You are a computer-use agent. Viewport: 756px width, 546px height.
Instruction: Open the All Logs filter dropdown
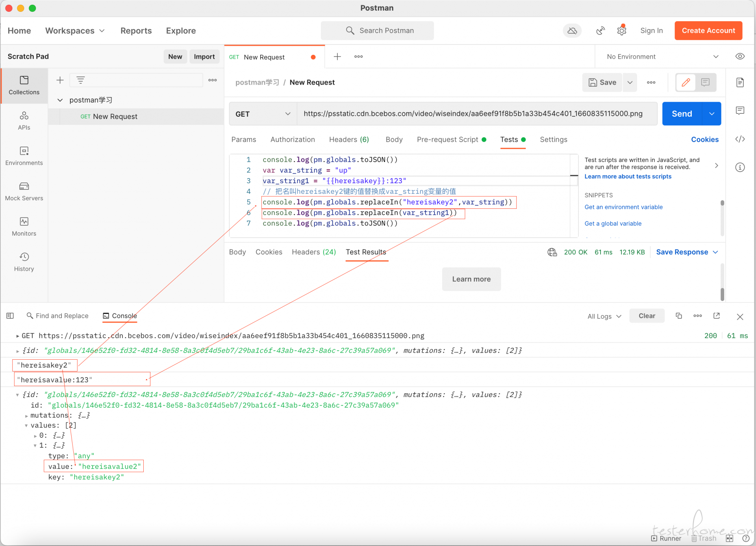coord(604,316)
